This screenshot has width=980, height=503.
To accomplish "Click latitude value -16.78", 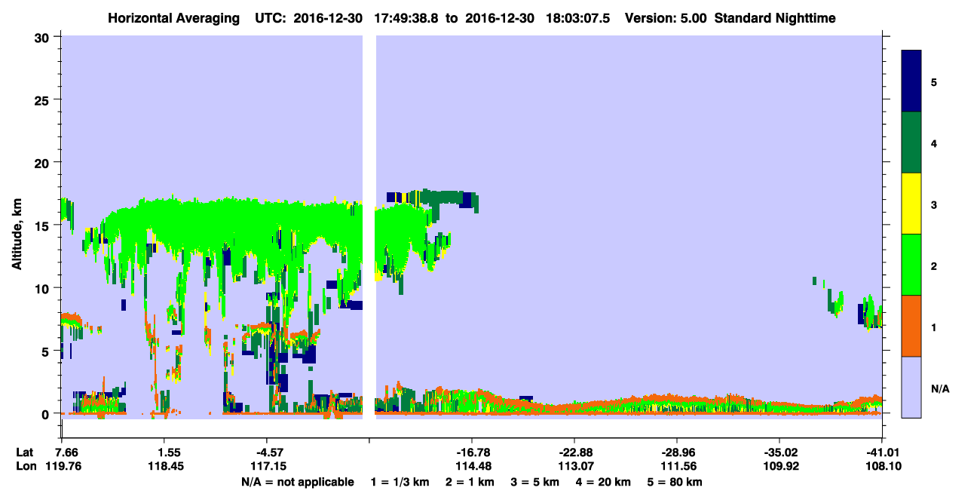I will (473, 452).
